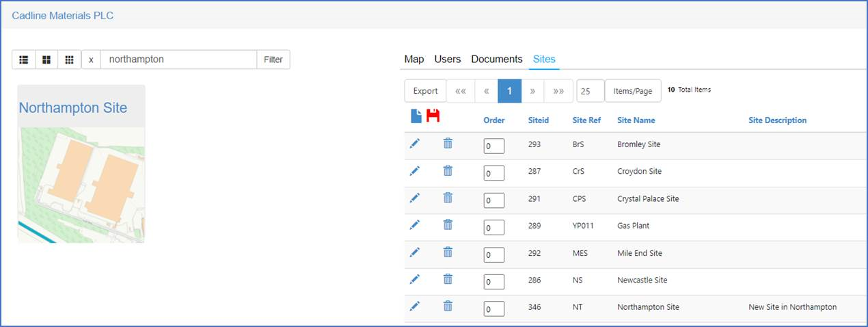Edit Bromley Site with pencil icon
Viewport: 868px width, 327px height.
pos(414,143)
